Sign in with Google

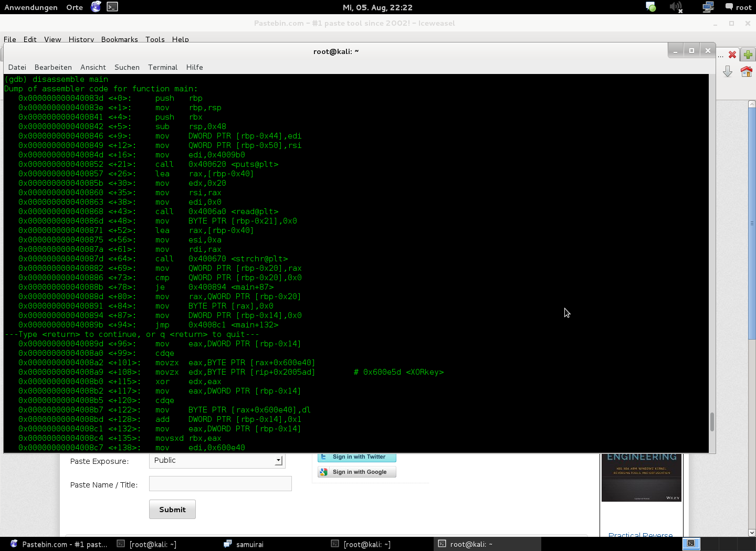(x=357, y=472)
